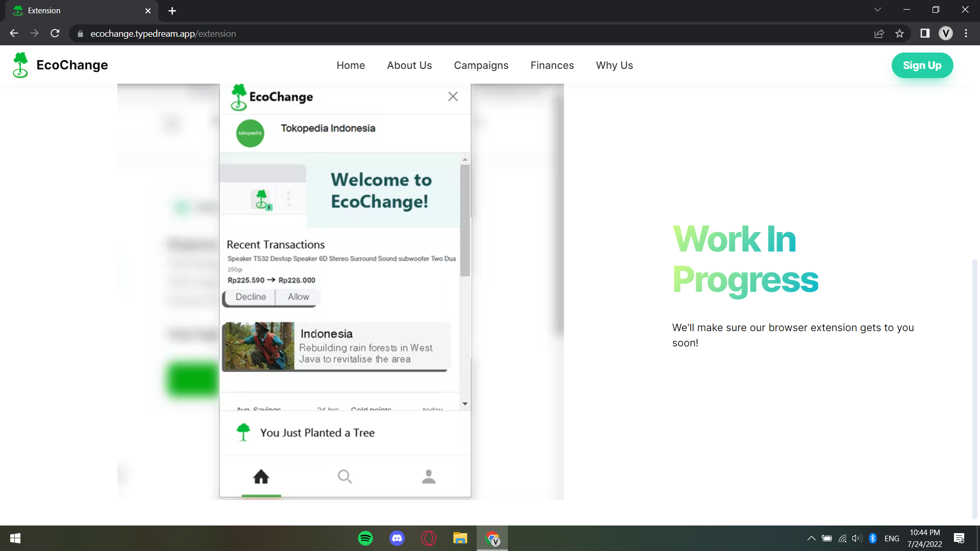Open Discord from the taskbar
Image resolution: width=980 pixels, height=551 pixels.
(x=397, y=538)
